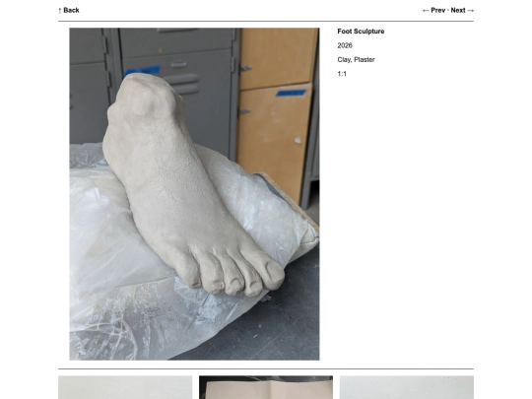This screenshot has height=399, width=532.
Task: Select the year text '2026'
Action: pyautogui.click(x=345, y=45)
